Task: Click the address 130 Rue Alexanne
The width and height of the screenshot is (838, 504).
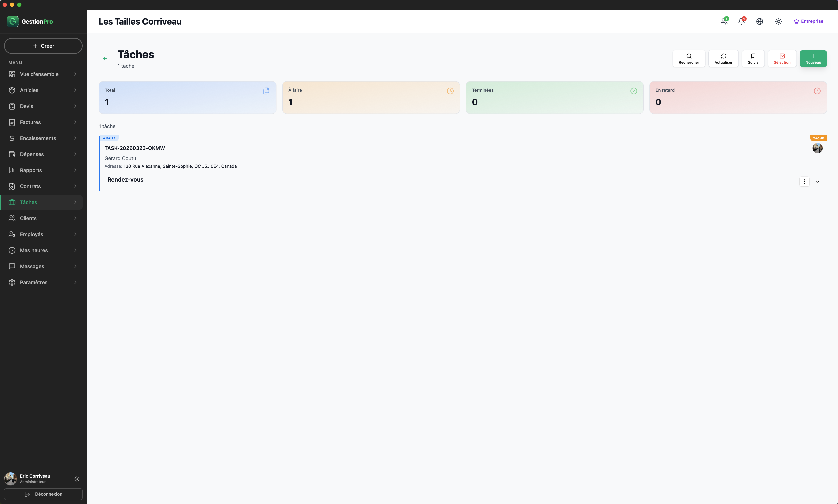Action: tap(180, 166)
